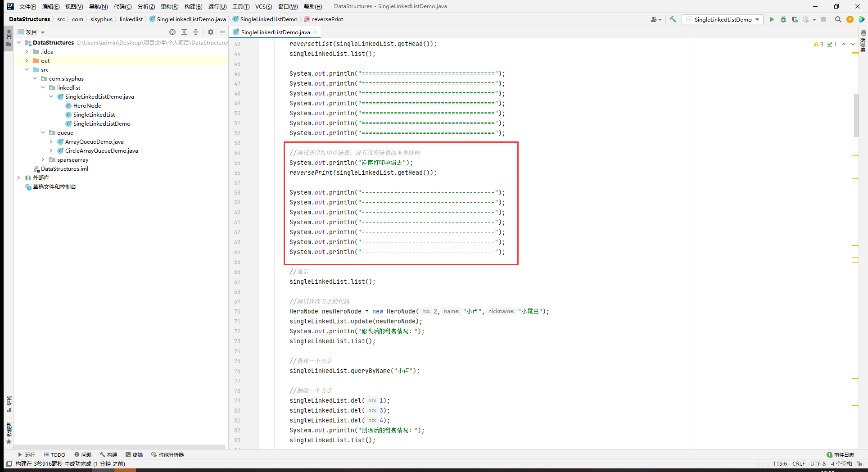Select CircleArrayQueueDemo.java in the tree
868x472 pixels.
tap(101, 150)
